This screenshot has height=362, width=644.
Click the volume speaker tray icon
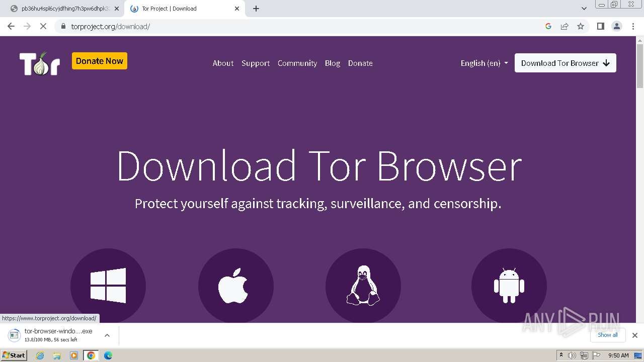[x=572, y=355]
